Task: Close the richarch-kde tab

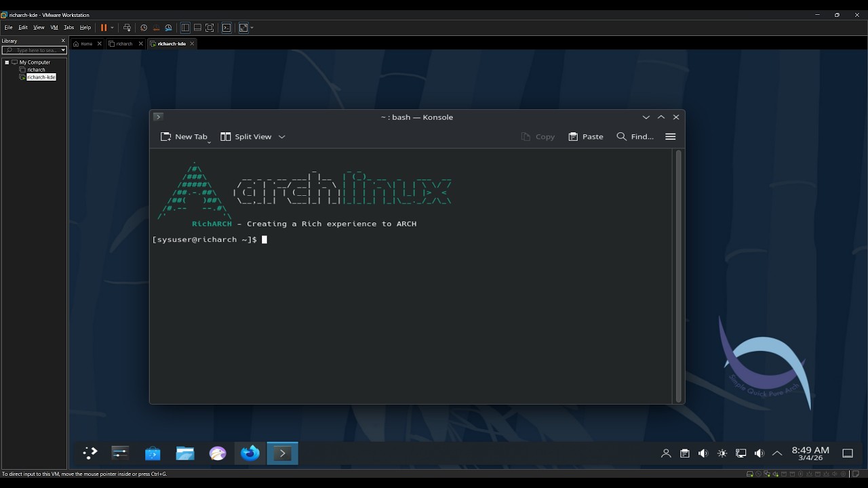Action: (x=192, y=43)
